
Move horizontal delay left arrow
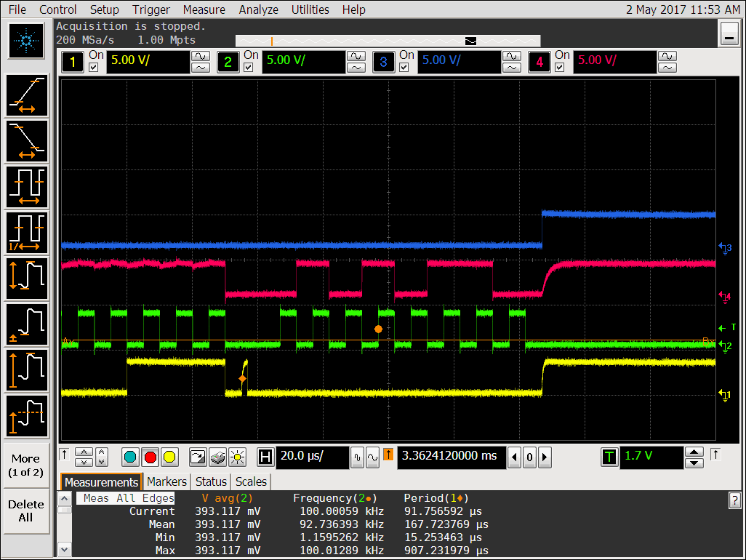coord(514,457)
